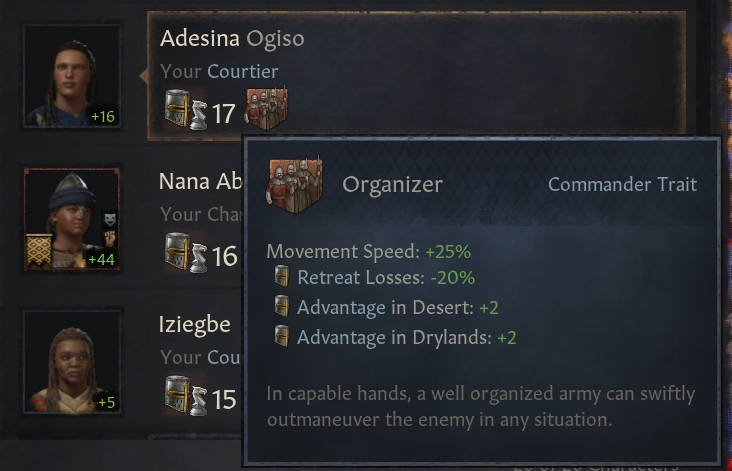Click Iziegbe's martial skill helmet icon
Image resolution: width=732 pixels, height=471 pixels.
pos(178,395)
